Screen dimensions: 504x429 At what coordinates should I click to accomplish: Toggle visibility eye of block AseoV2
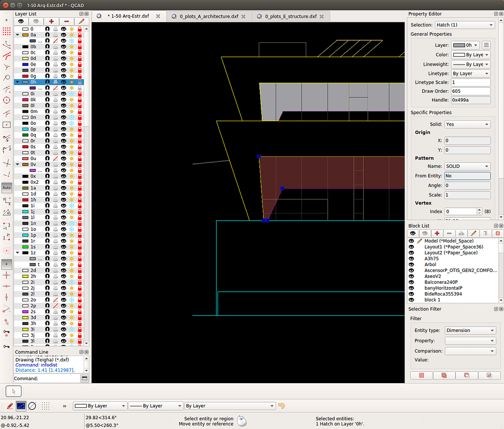[411, 276]
